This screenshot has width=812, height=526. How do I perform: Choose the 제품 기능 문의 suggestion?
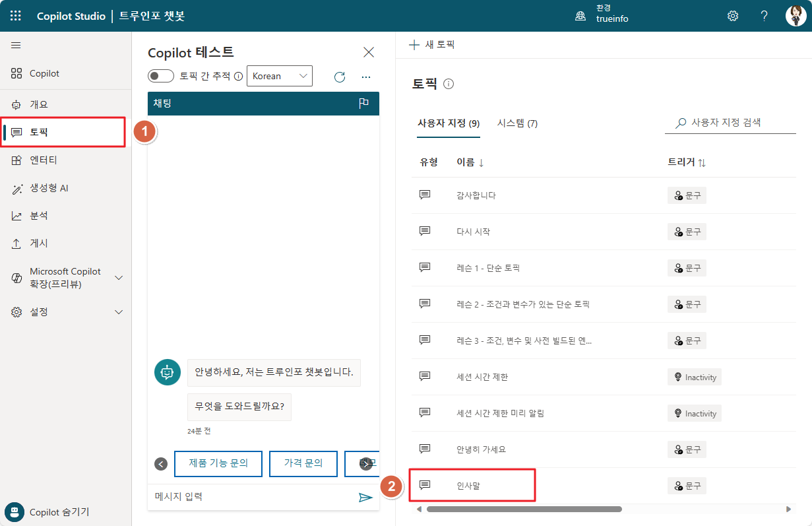218,463
